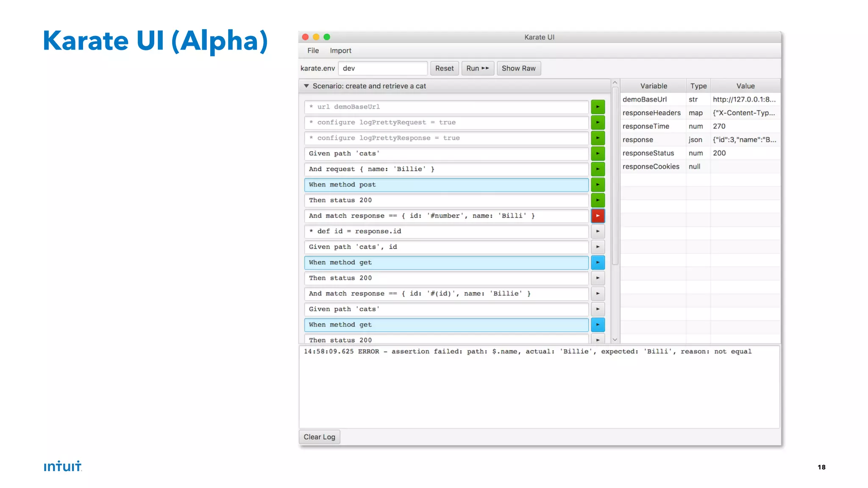Select the 'response' variable row
Screen dimensions: 868x488
pos(637,140)
